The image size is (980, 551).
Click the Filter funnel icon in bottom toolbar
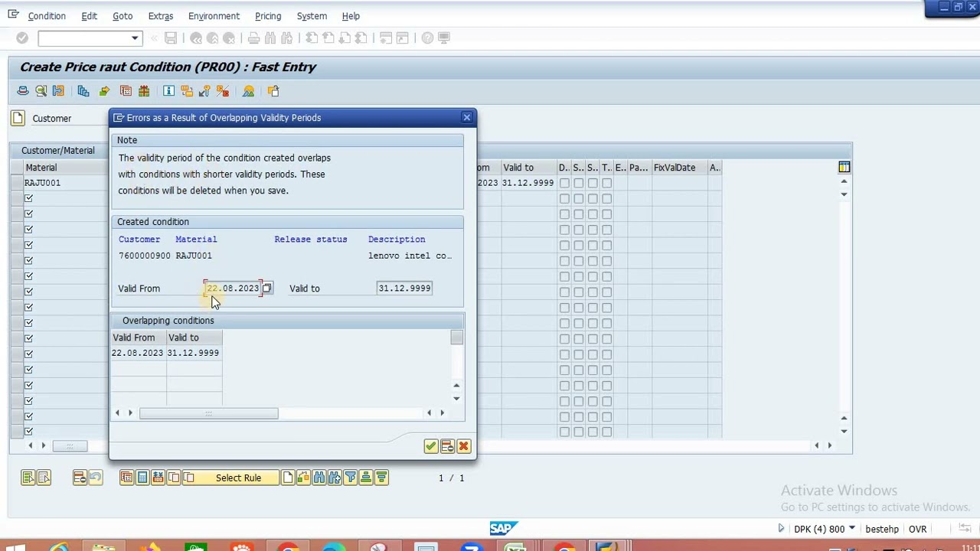tap(350, 478)
